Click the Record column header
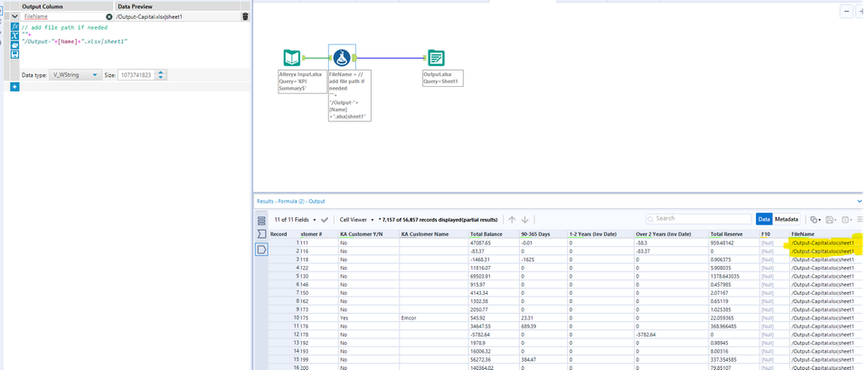The width and height of the screenshot is (868, 370). click(x=284, y=234)
